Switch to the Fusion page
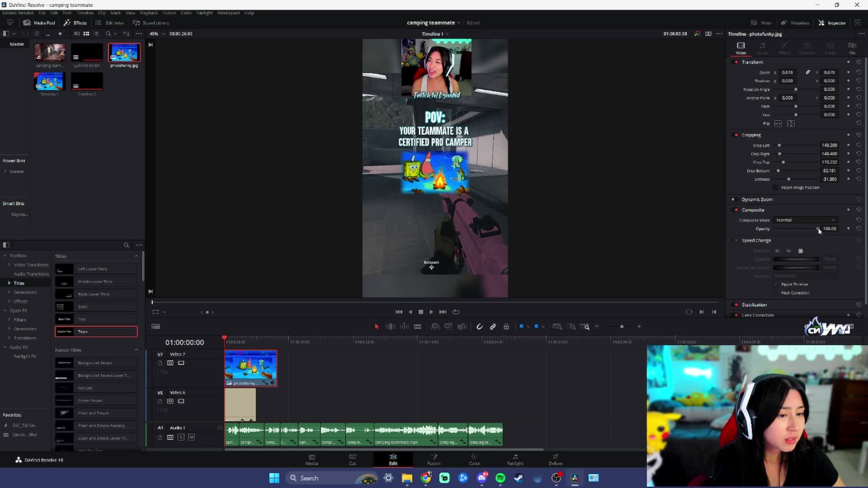This screenshot has height=488, width=868. 434,460
